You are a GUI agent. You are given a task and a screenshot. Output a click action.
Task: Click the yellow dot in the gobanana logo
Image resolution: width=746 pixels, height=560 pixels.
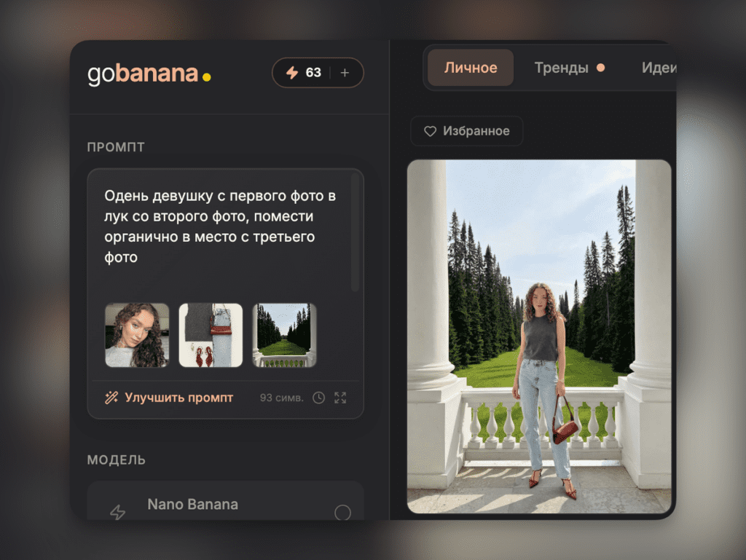pos(206,76)
